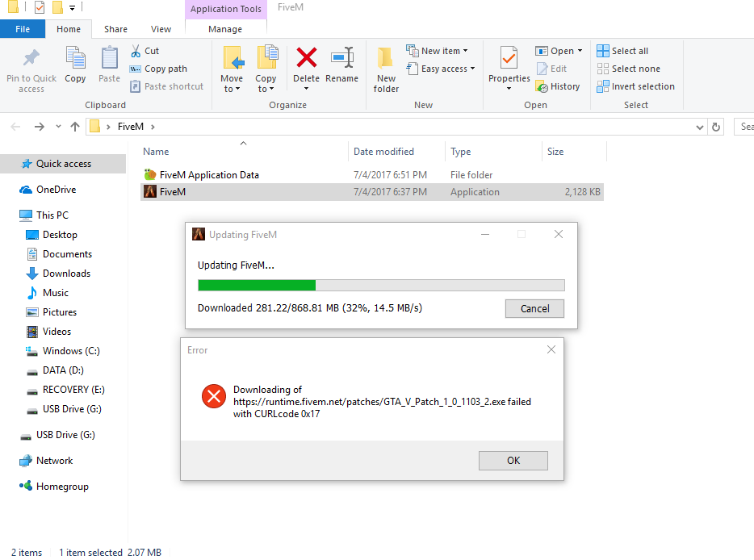Image resolution: width=754 pixels, height=560 pixels.
Task: Open the Manage tab under Application Tools
Action: [x=225, y=29]
